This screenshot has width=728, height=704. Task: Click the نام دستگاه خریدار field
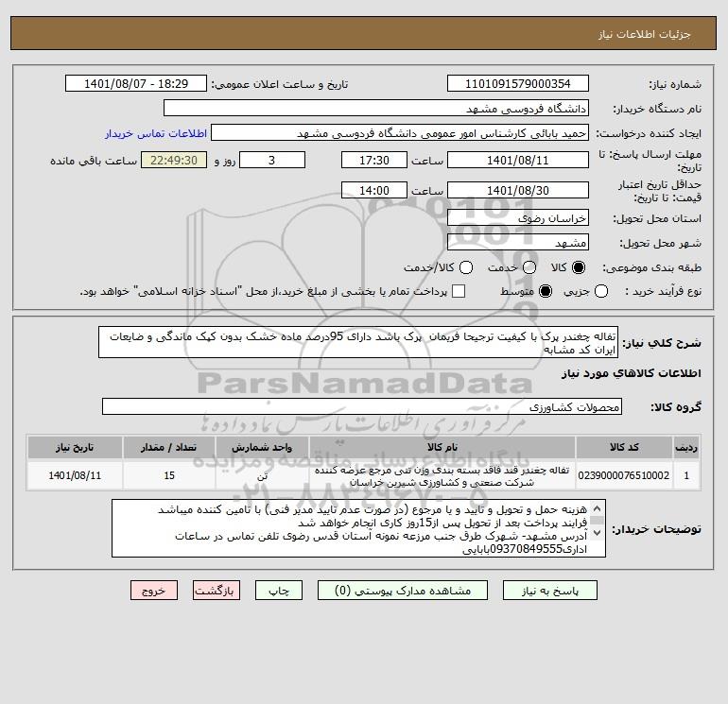click(376, 108)
